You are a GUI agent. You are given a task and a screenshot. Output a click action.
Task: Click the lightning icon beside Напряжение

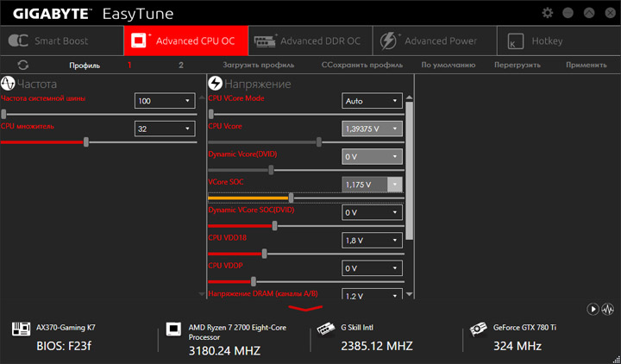tap(215, 83)
